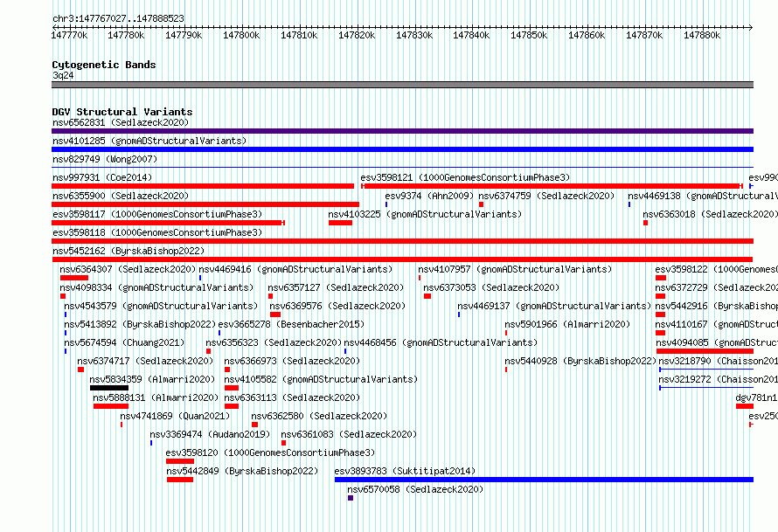Viewport: 778px width, 532px height.
Task: Click the 147820k ruler tick label
Action: [357, 35]
